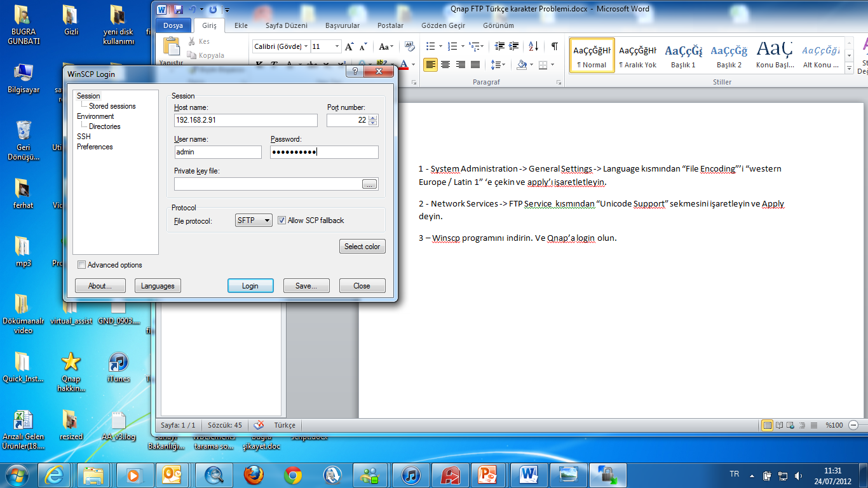This screenshot has width=868, height=488.
Task: Click the Numbering list icon in Word
Action: click(452, 46)
